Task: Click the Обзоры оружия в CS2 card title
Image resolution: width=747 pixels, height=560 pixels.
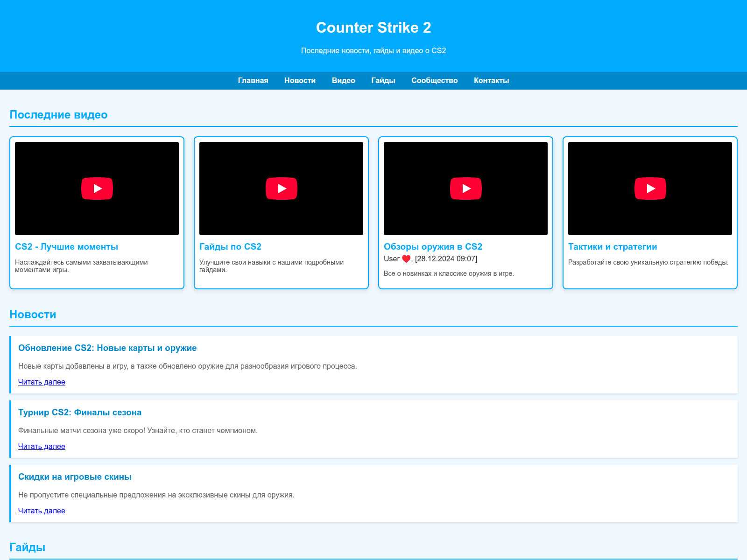Action: (x=433, y=247)
